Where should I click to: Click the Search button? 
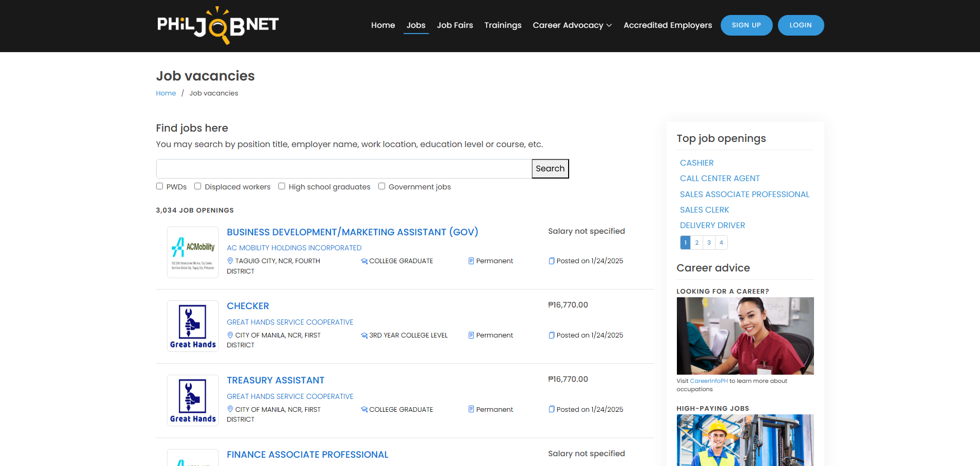(x=550, y=169)
